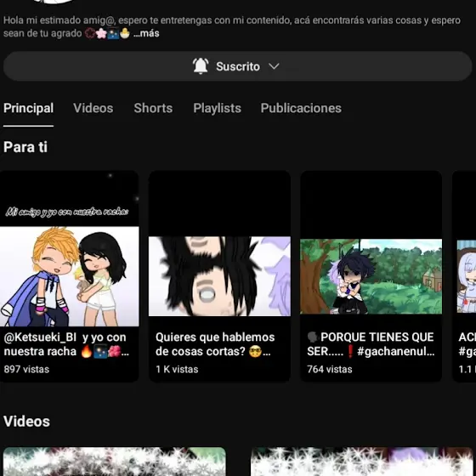Open the Shorts tab
The image size is (476, 476).
coord(153,108)
